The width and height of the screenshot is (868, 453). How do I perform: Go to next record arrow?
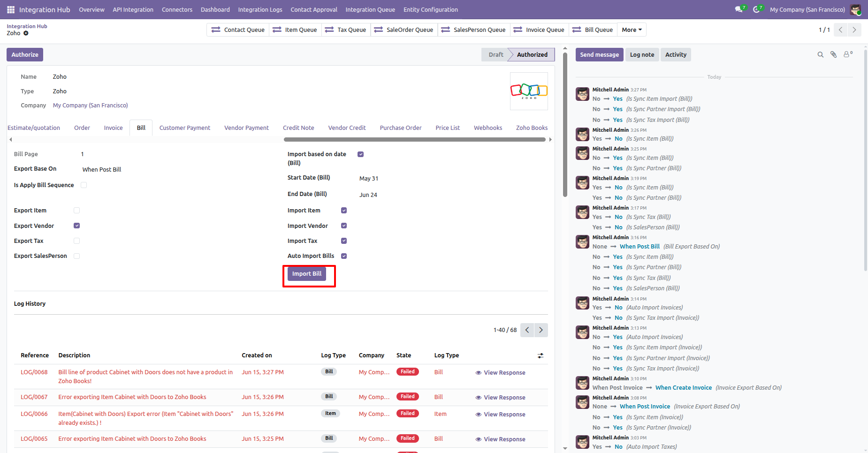point(854,30)
